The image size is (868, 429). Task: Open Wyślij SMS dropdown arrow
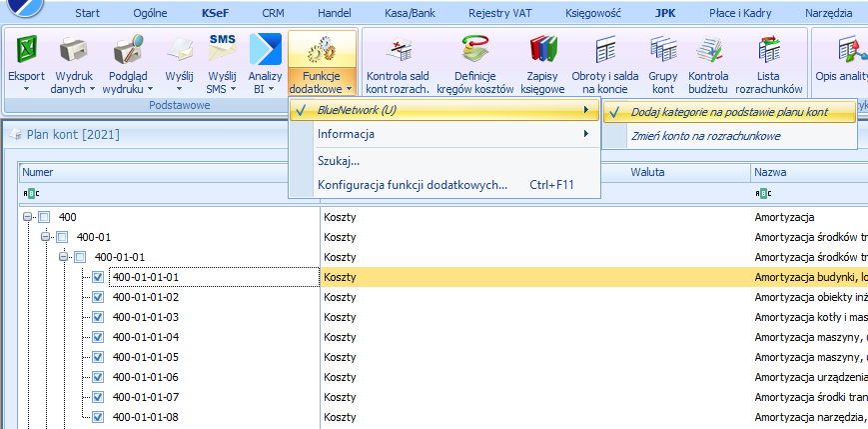click(233, 89)
